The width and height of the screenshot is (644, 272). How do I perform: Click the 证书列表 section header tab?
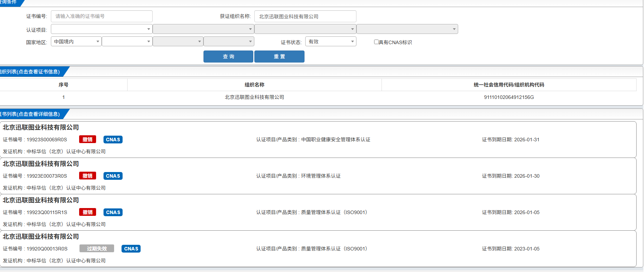click(32, 114)
